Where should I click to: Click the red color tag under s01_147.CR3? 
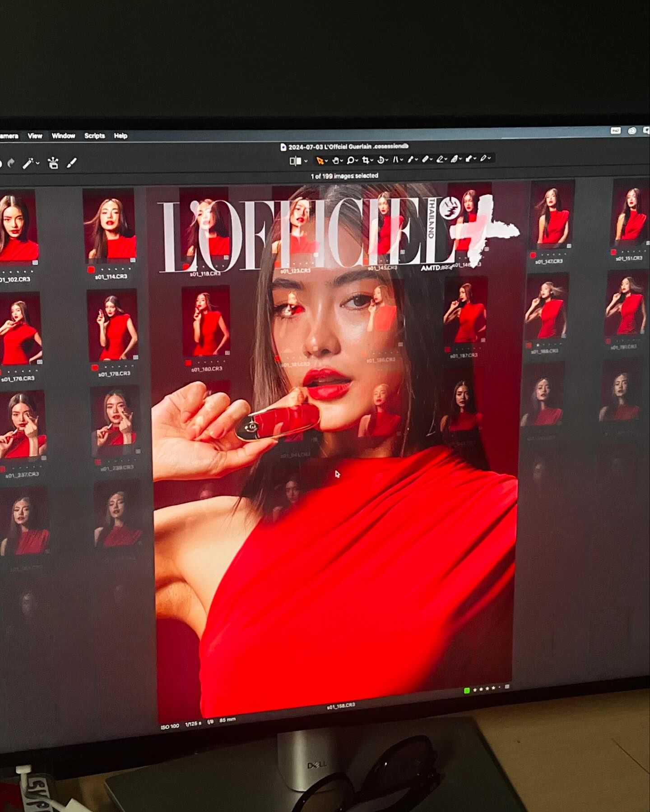tap(533, 255)
